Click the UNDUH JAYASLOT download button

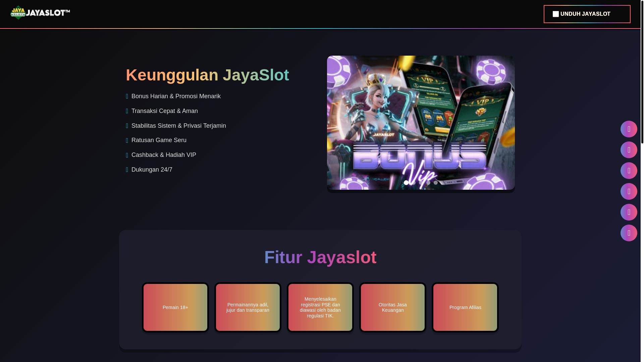click(587, 14)
